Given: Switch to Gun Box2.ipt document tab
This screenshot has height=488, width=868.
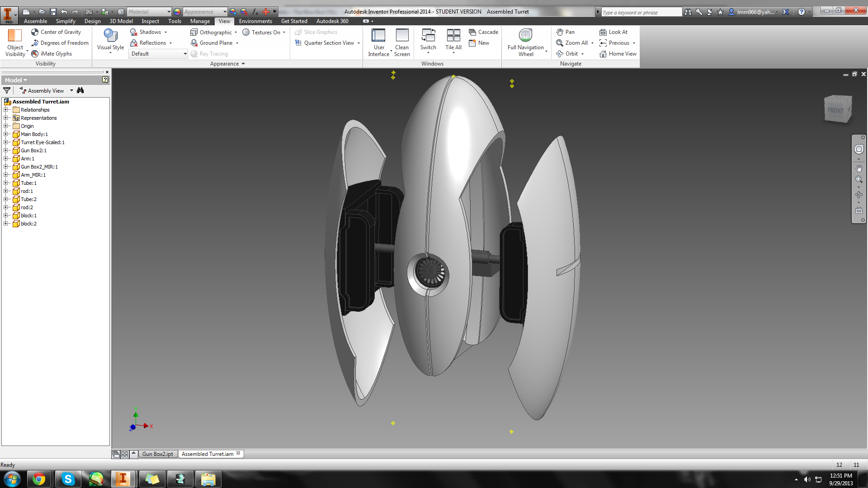Looking at the screenshot, I should [157, 454].
